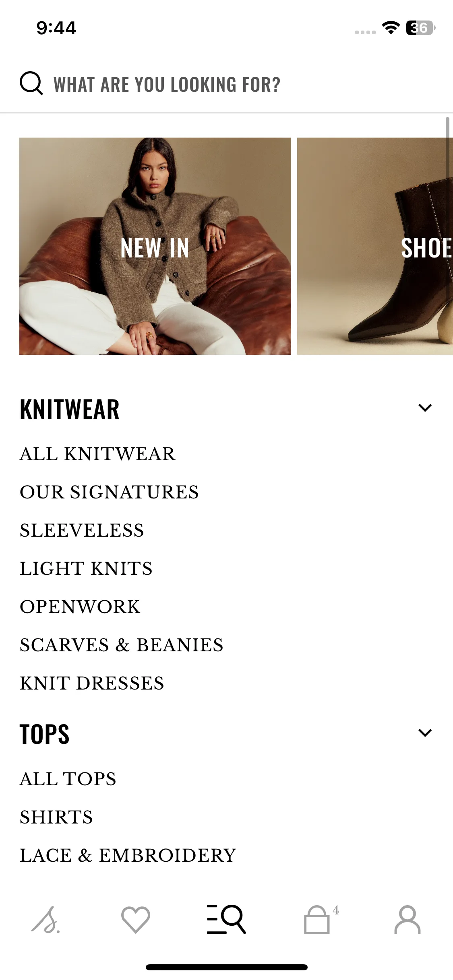Select Light Knits category
453x980 pixels.
[x=86, y=569]
